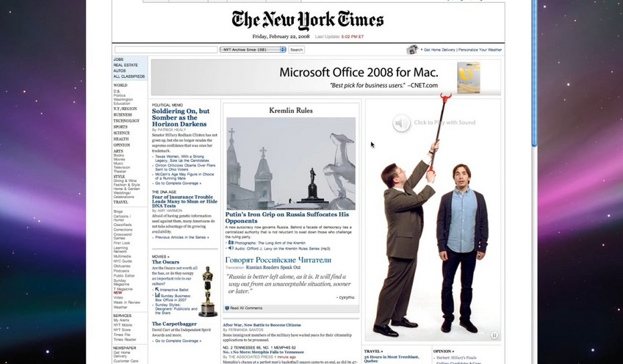Open the WORLD section in sidebar
This screenshot has height=364, width=623.
point(120,85)
